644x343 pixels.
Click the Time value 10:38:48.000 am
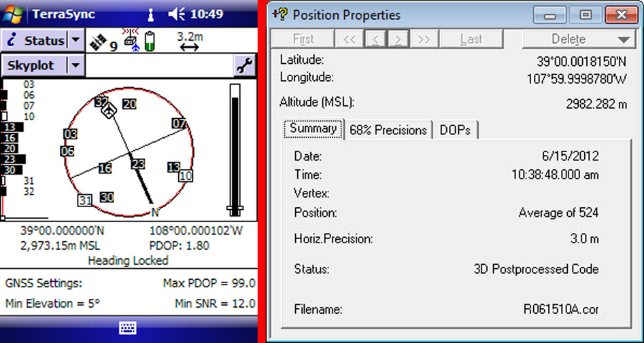(x=555, y=175)
